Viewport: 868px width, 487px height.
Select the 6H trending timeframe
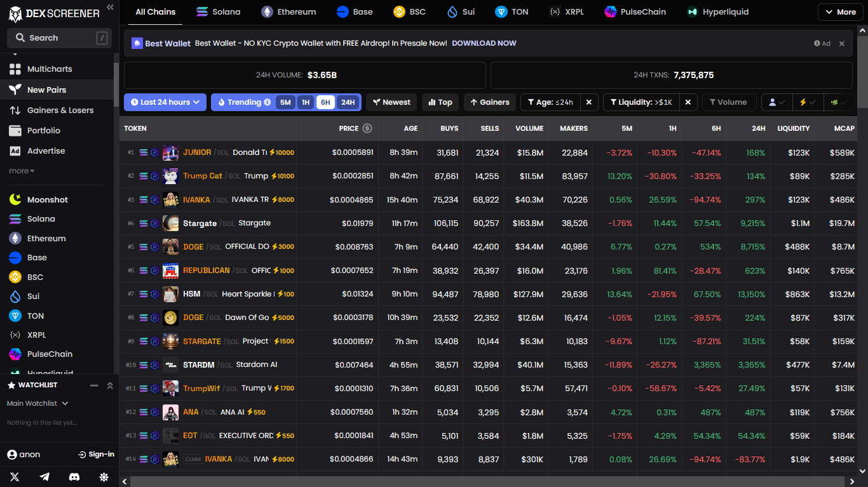click(x=325, y=102)
